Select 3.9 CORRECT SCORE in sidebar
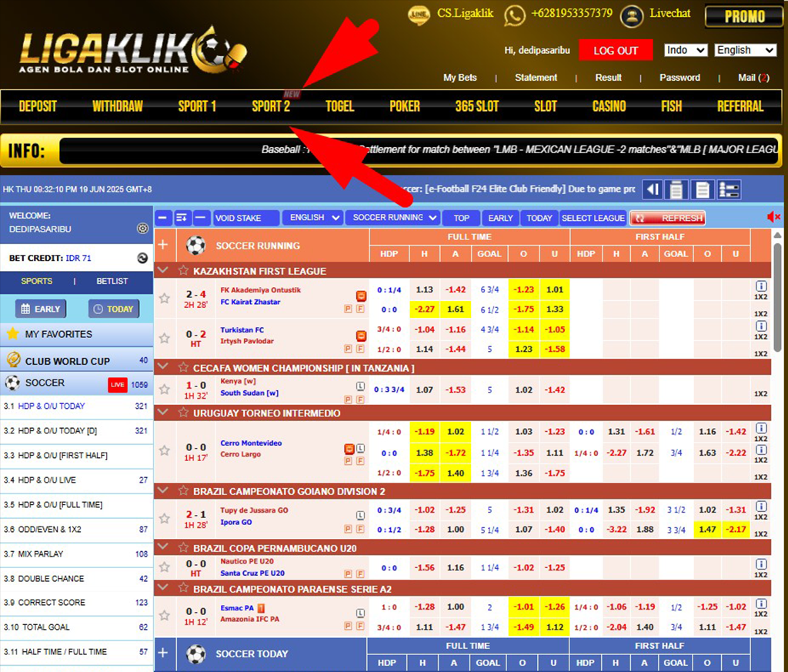The height and width of the screenshot is (672, 788). tap(76, 602)
